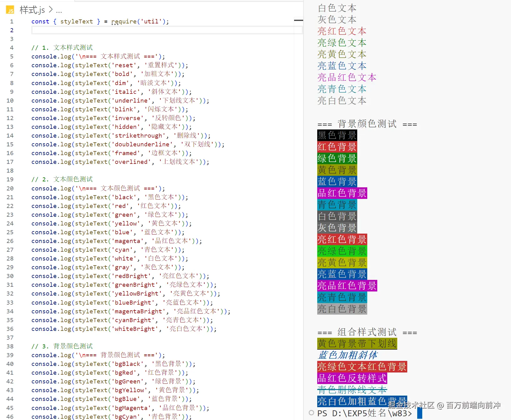Click the PowerShell prompt 'PS D:\EXP5姓名\w83>'
Image resolution: width=511 pixels, height=420 pixels.
pyautogui.click(x=365, y=413)
